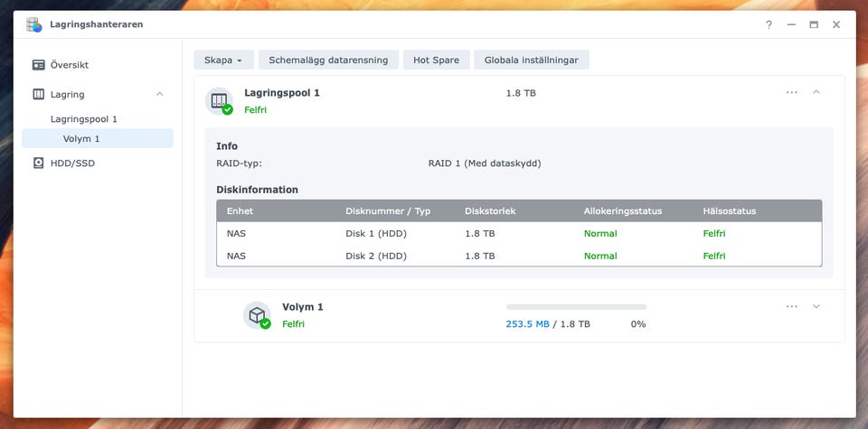Select Lagringspool 1 in the sidebar tree
This screenshot has height=429, width=868.
(84, 118)
